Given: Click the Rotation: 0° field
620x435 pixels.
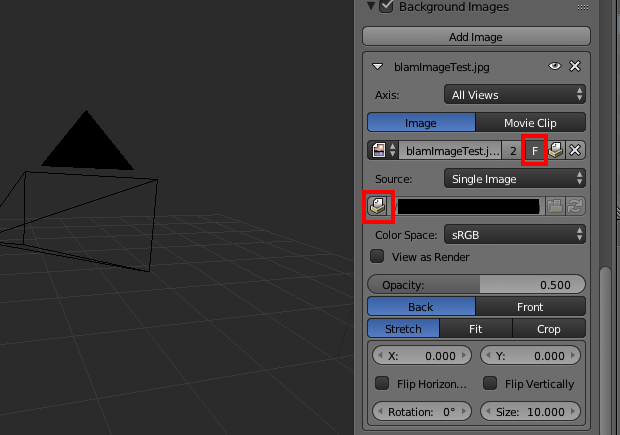Looking at the screenshot, I should tap(422, 412).
